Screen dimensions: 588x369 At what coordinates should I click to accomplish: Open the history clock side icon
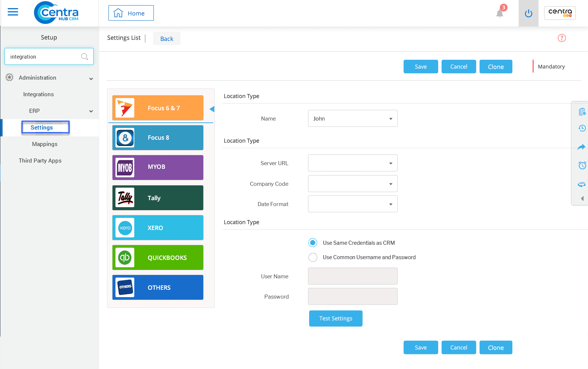[582, 128]
